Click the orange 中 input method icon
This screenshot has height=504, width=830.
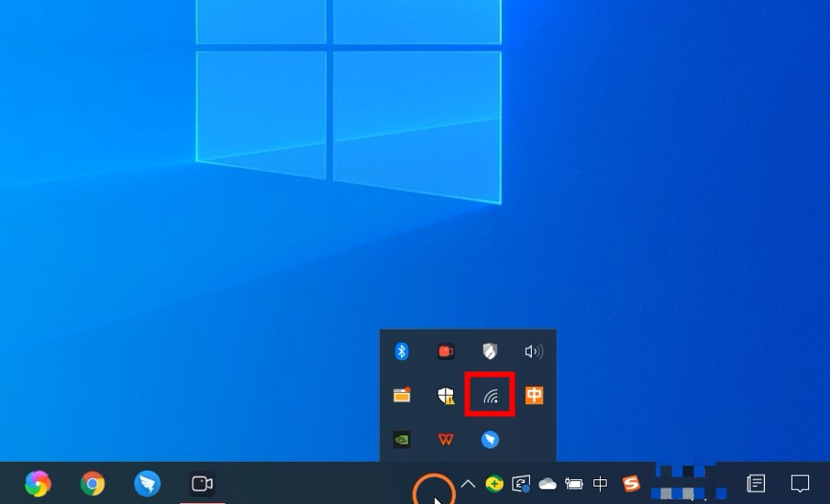534,395
